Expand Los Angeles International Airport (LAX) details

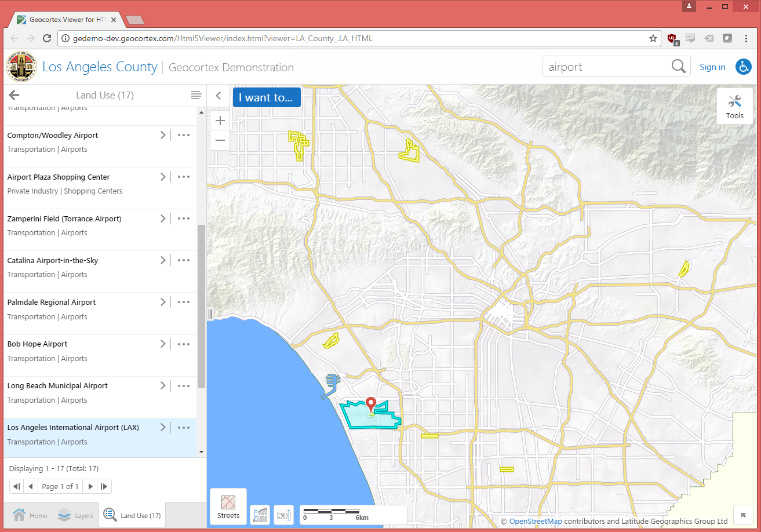[163, 427]
